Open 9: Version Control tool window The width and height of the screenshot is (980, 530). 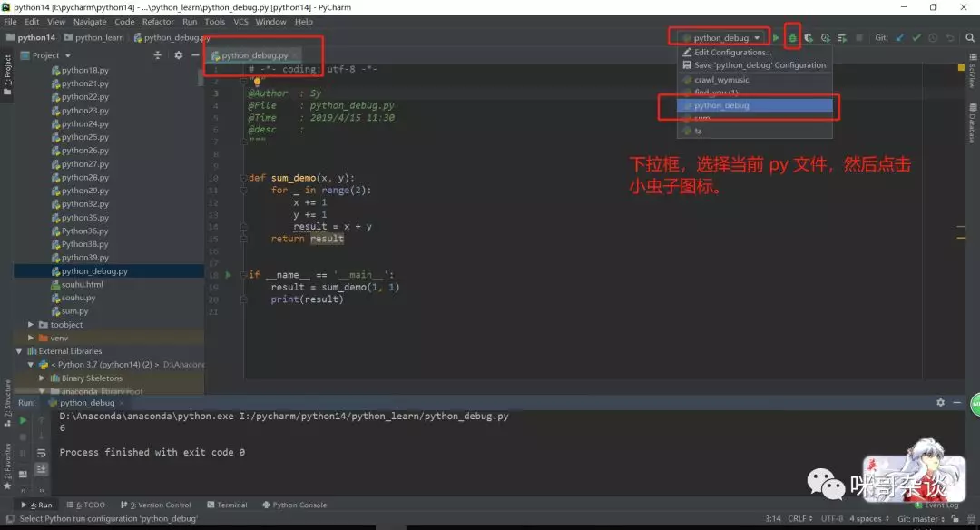[x=156, y=505]
